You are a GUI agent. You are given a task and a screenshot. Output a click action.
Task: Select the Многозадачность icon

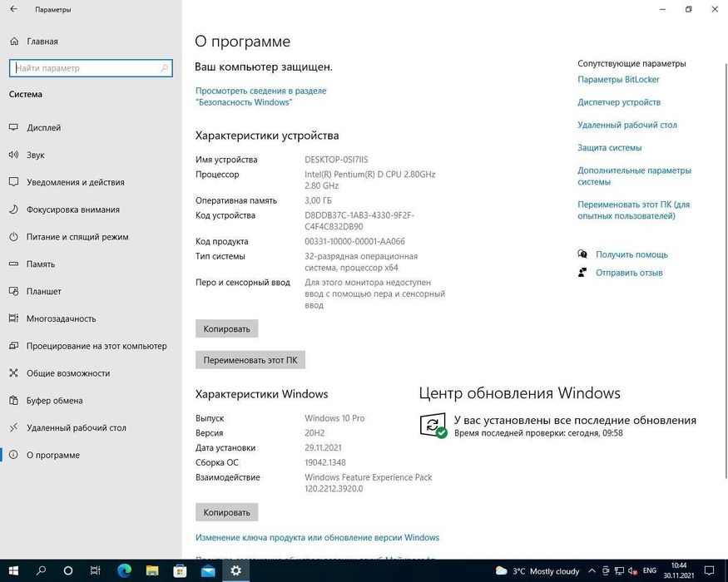[14, 318]
